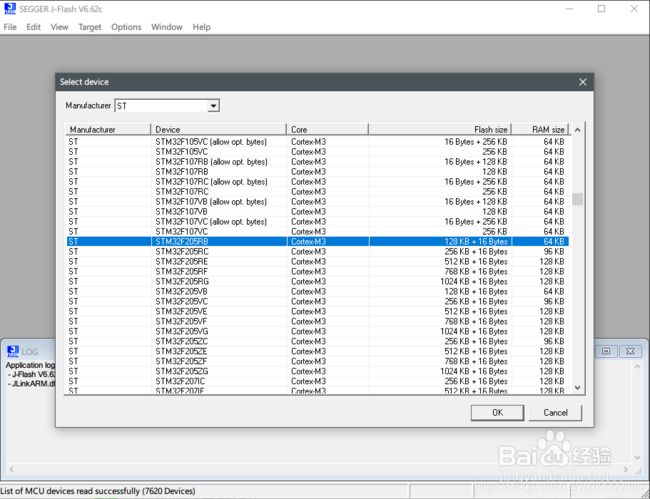Select the STM32F205RF device row

click(318, 271)
